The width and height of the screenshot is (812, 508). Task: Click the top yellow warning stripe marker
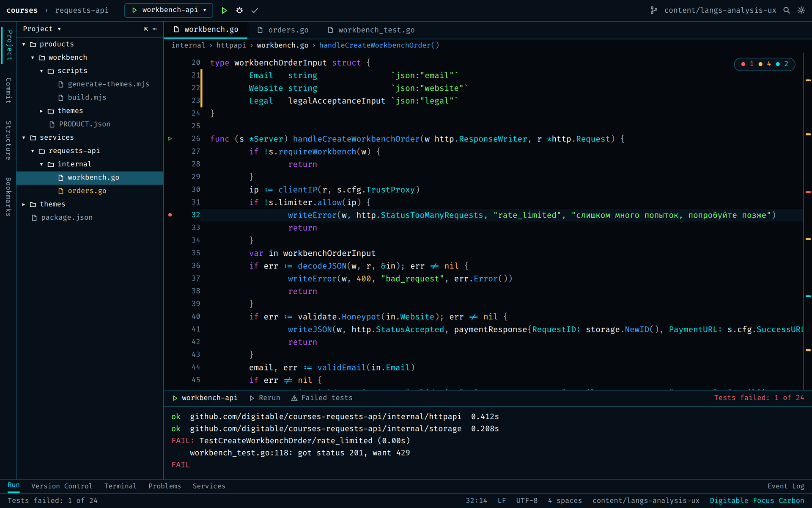(x=808, y=80)
